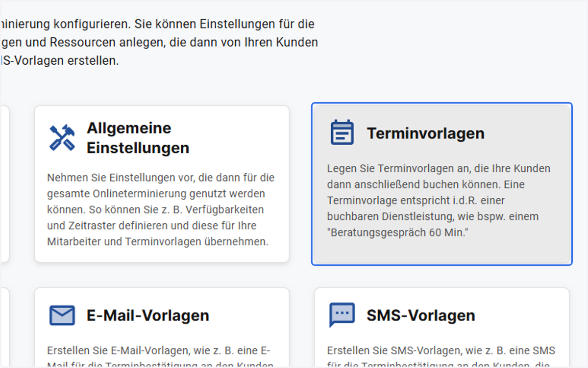Click the E-Mail-Vorlagen envelope icon
Image resolution: width=588 pixels, height=368 pixels.
point(62,315)
